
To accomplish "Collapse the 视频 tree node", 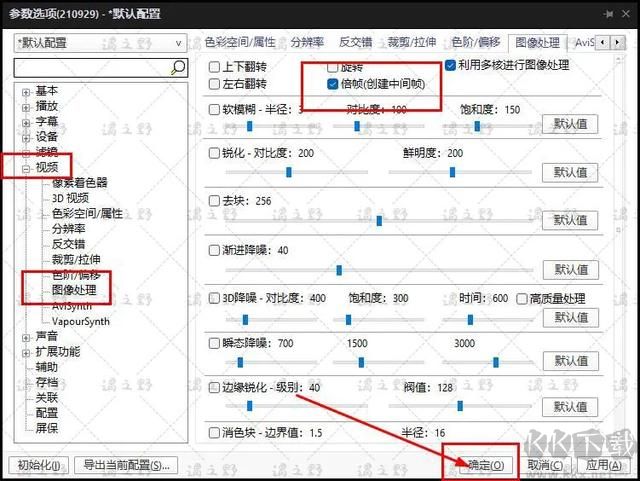I will 26,168.
